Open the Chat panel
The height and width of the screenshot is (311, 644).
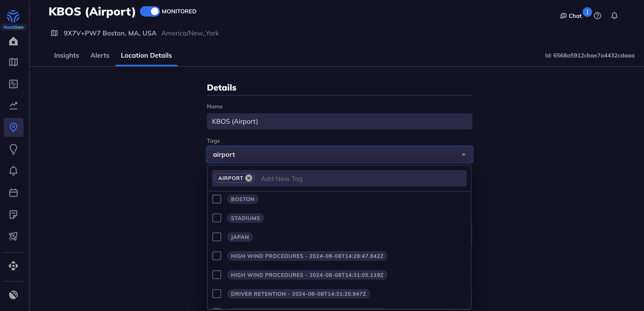[571, 16]
